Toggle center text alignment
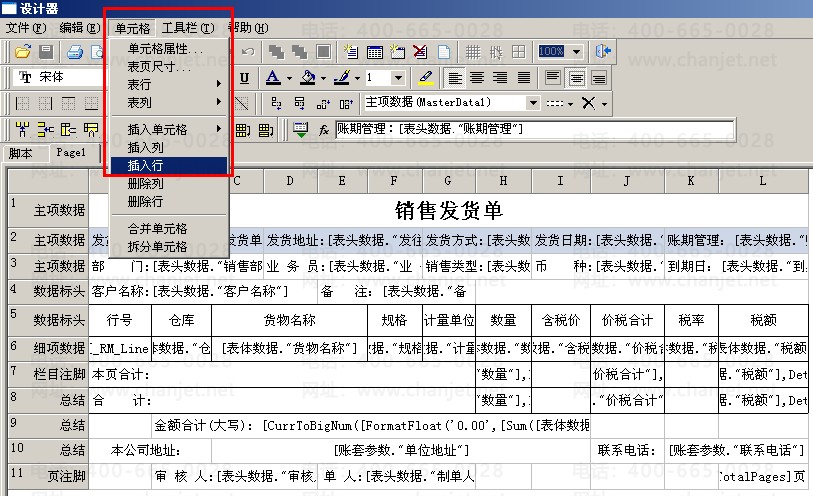The width and height of the screenshot is (813, 496). [x=477, y=78]
